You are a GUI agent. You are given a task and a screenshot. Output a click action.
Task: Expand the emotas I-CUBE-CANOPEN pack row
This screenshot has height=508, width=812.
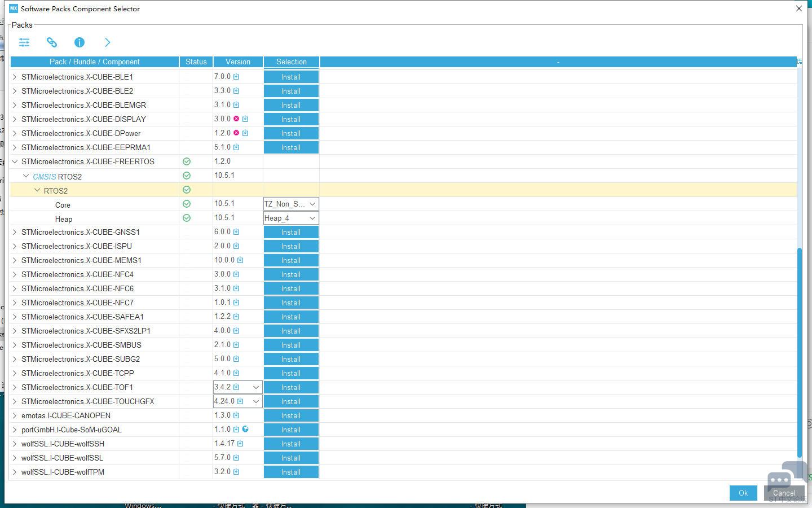pos(15,415)
